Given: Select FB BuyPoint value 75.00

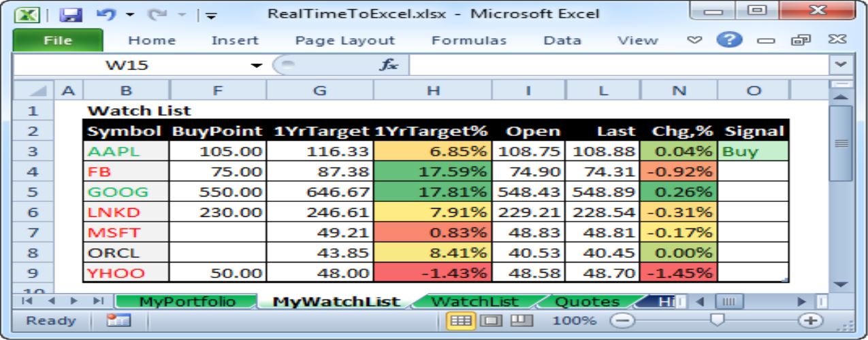Looking at the screenshot, I should pyautogui.click(x=217, y=171).
